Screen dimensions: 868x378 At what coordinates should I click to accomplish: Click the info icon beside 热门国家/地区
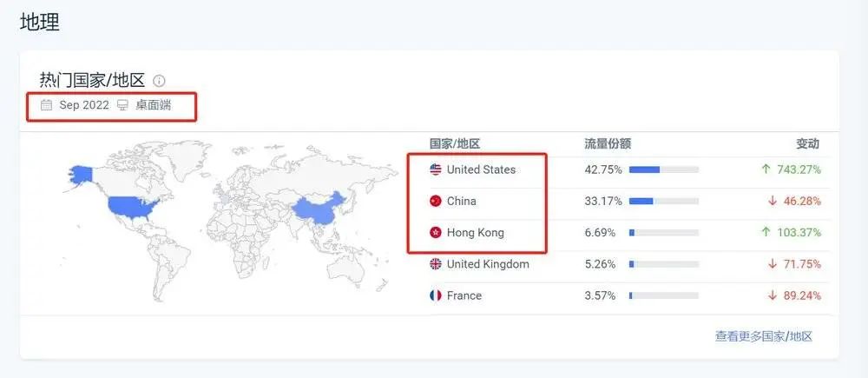click(159, 81)
